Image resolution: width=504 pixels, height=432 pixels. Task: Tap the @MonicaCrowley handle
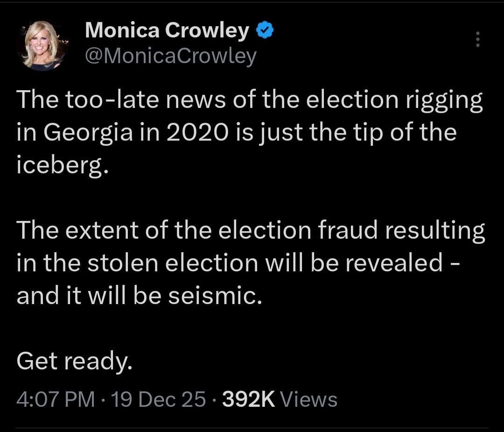[170, 56]
